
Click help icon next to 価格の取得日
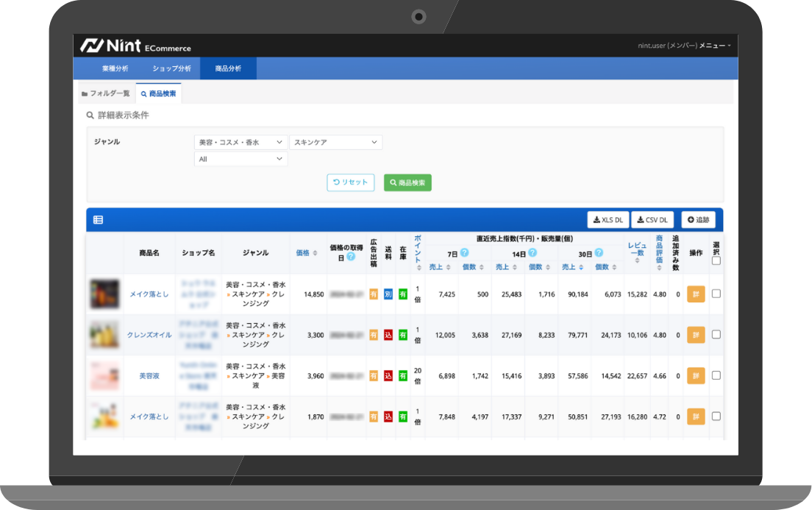pos(351,257)
